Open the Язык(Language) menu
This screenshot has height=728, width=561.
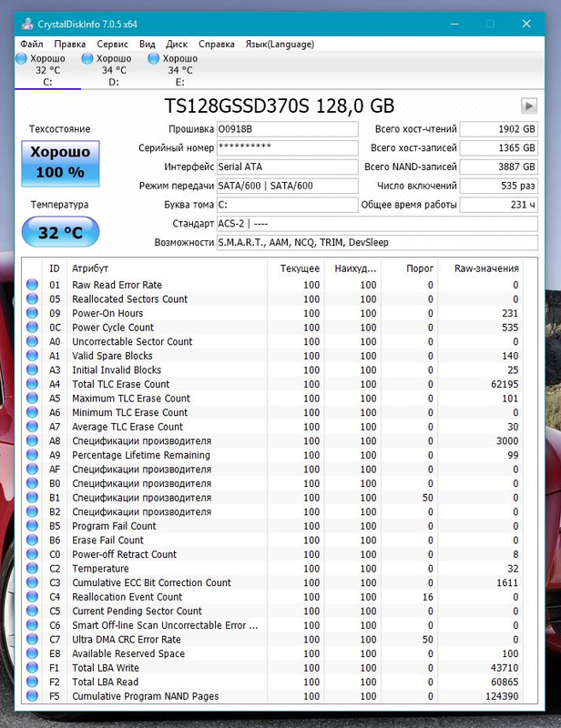click(x=280, y=44)
